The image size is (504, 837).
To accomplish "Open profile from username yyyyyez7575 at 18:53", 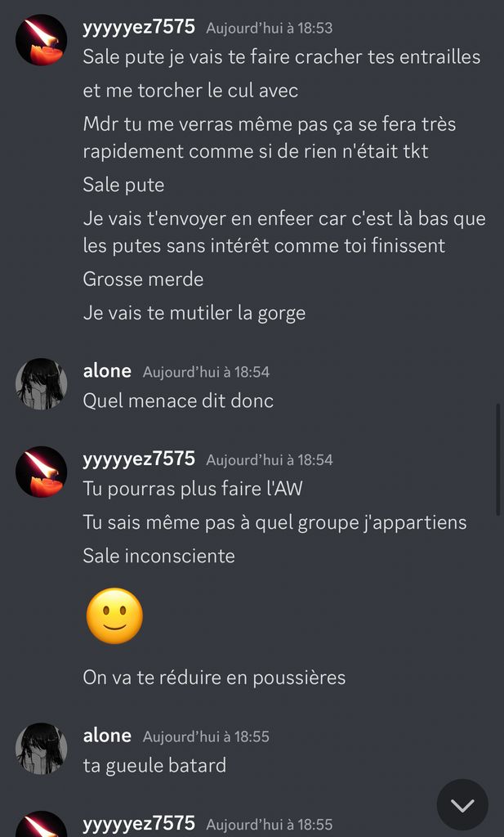I will (x=139, y=27).
